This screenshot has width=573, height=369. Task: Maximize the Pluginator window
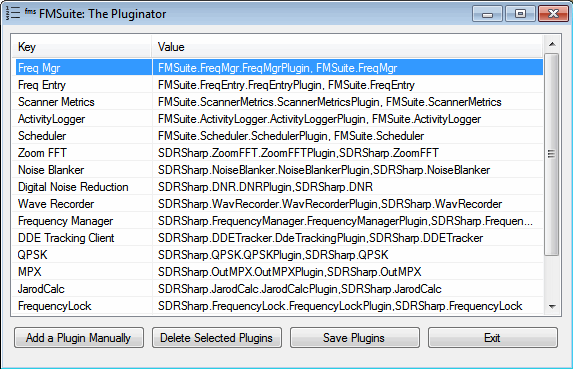pos(520,14)
